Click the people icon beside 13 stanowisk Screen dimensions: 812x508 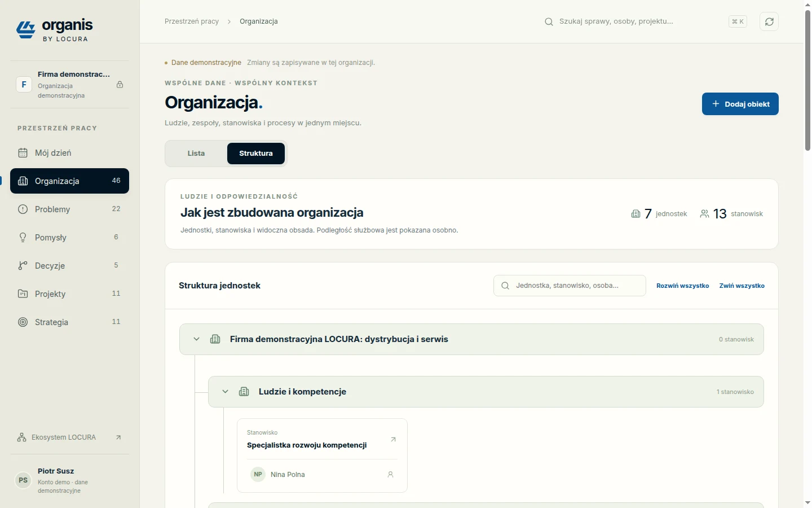click(x=704, y=214)
